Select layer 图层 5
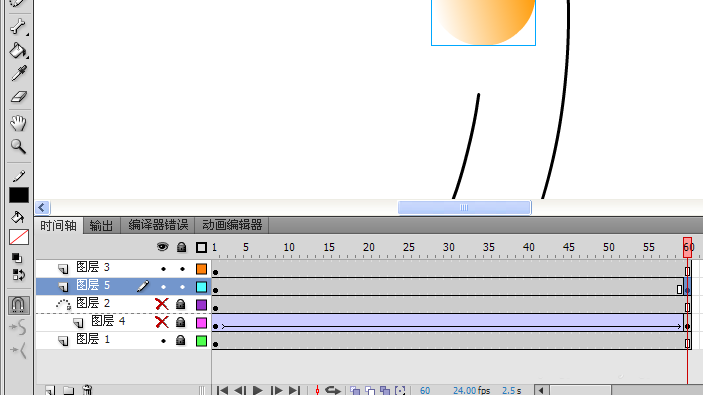703x395 pixels. tap(93, 285)
